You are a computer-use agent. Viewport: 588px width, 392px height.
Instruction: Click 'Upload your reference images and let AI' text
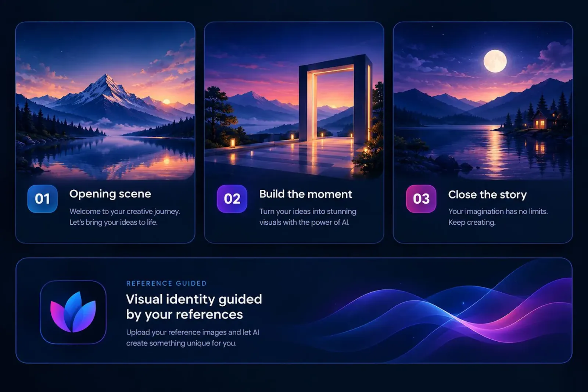click(x=193, y=332)
